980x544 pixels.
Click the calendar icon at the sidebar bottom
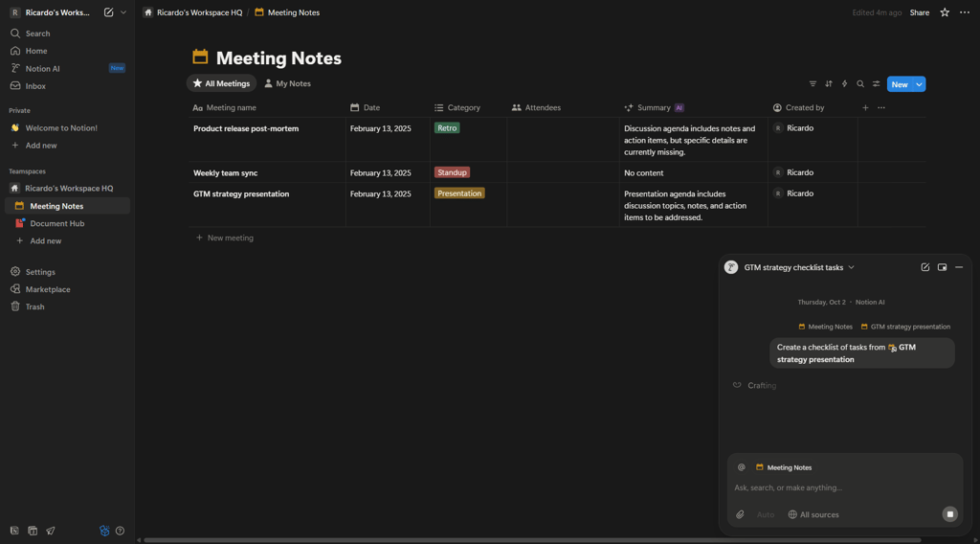33,531
